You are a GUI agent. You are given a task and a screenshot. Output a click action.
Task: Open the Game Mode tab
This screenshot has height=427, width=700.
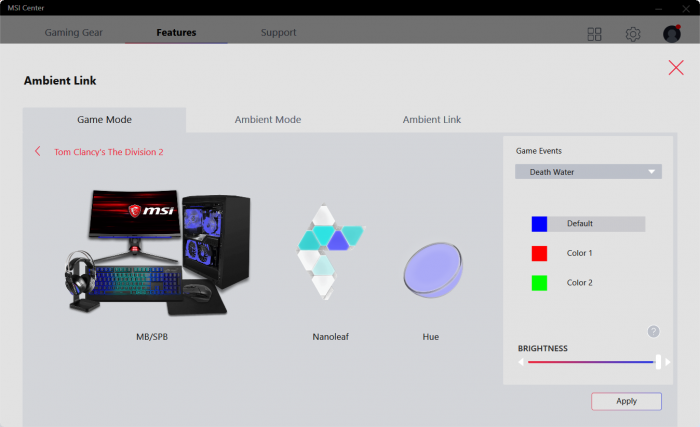(104, 120)
